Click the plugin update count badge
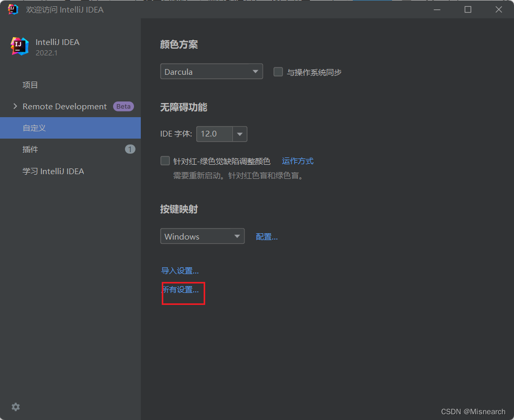This screenshot has width=514, height=420. [x=130, y=150]
